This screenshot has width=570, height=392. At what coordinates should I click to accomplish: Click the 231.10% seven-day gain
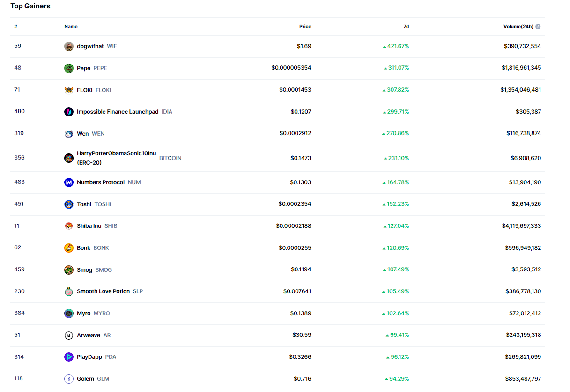pyautogui.click(x=396, y=158)
